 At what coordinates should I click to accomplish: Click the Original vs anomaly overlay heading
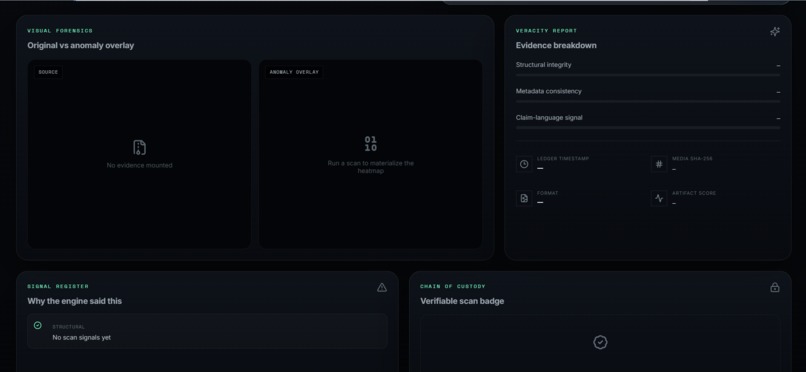tap(81, 45)
